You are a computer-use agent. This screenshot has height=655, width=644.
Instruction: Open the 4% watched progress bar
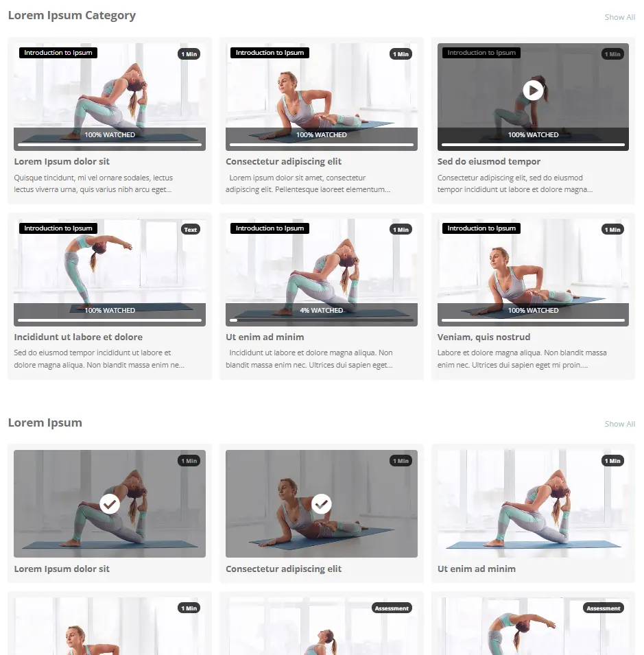[x=321, y=320]
